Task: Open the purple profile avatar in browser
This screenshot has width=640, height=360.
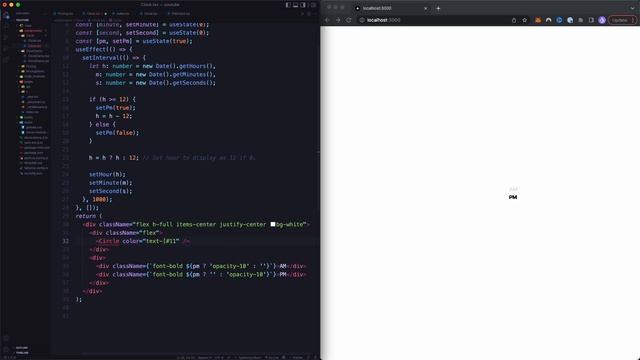Action: tap(602, 20)
